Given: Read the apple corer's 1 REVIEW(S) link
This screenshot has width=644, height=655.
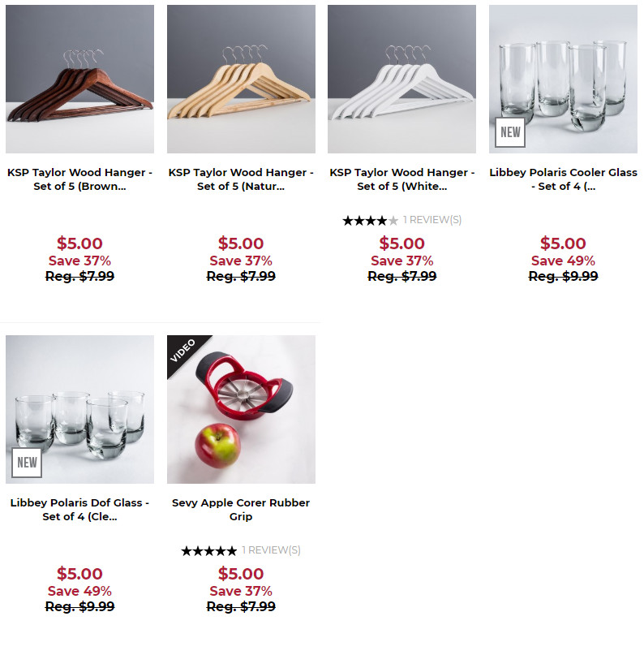Looking at the screenshot, I should click(271, 550).
